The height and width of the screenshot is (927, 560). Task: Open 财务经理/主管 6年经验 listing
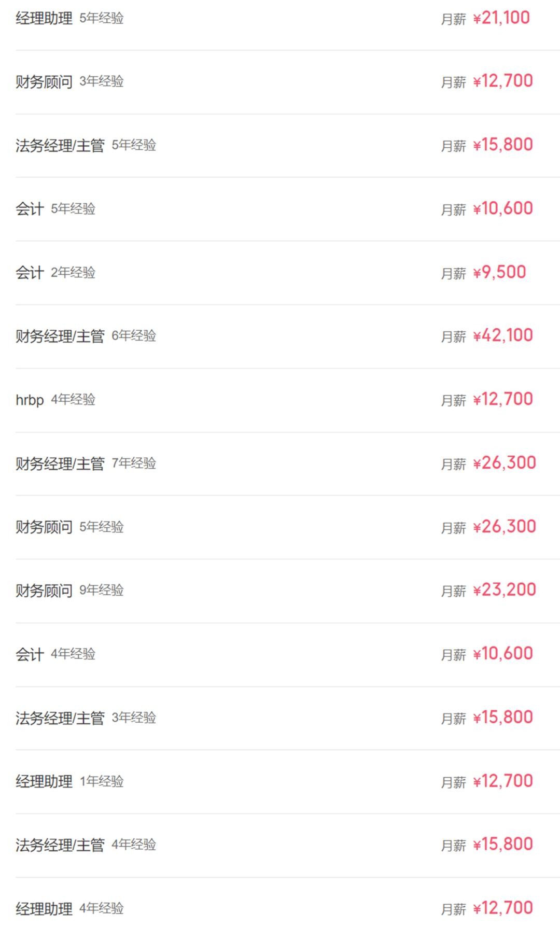coord(60,336)
